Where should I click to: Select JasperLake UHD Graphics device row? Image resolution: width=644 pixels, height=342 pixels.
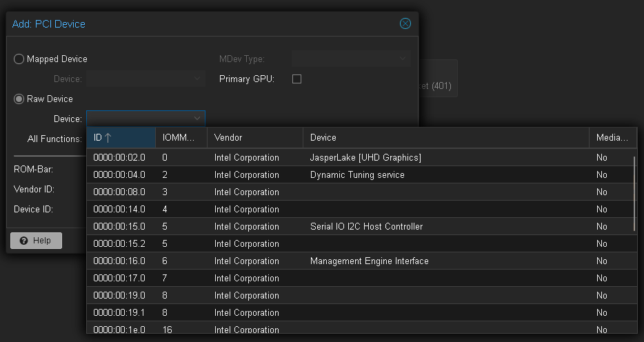tap(365, 158)
